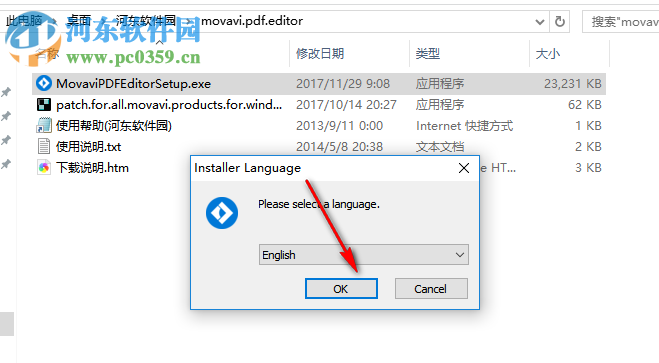
Task: Click the 2 KB size cell
Action: (x=588, y=147)
